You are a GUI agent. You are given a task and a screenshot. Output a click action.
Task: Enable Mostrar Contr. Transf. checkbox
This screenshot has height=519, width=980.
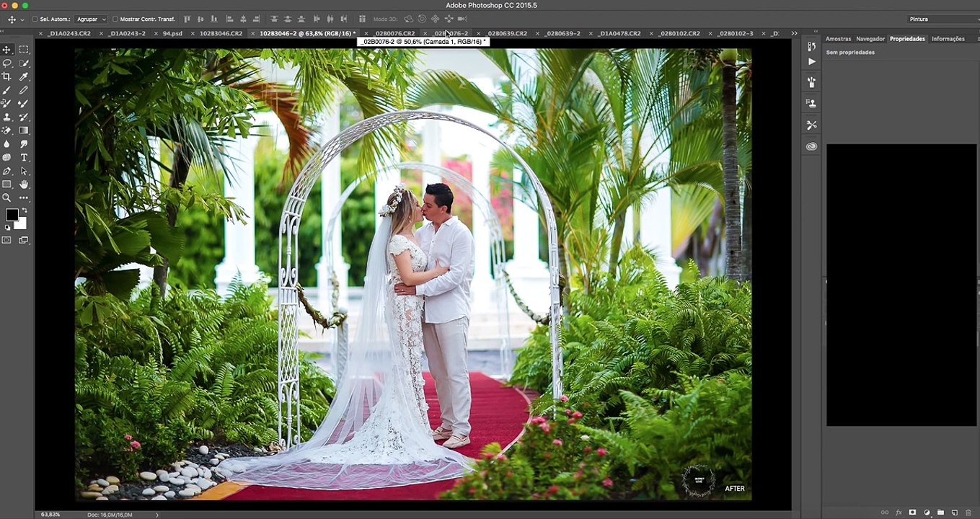tap(115, 19)
